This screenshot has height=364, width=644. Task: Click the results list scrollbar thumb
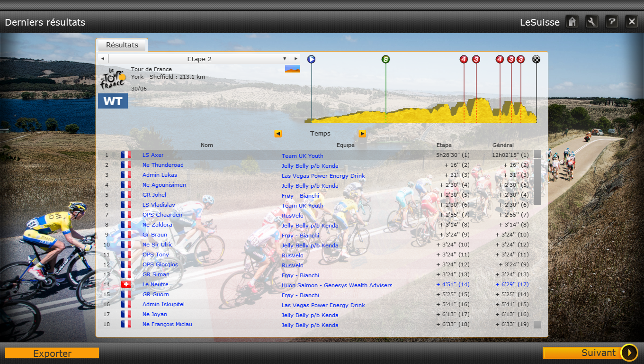tap(537, 182)
